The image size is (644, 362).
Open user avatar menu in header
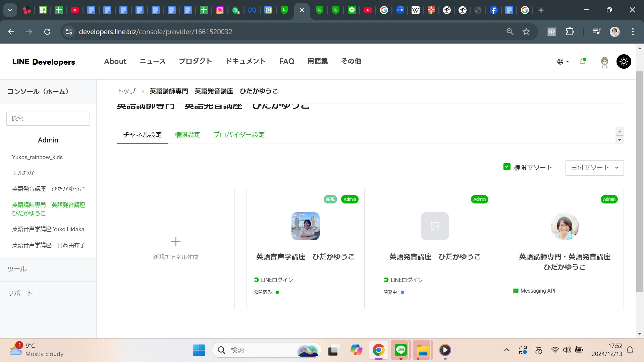coord(604,62)
